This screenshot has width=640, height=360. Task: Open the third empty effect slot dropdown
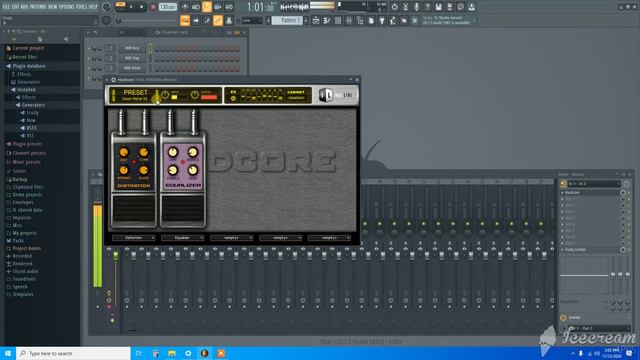click(231, 238)
